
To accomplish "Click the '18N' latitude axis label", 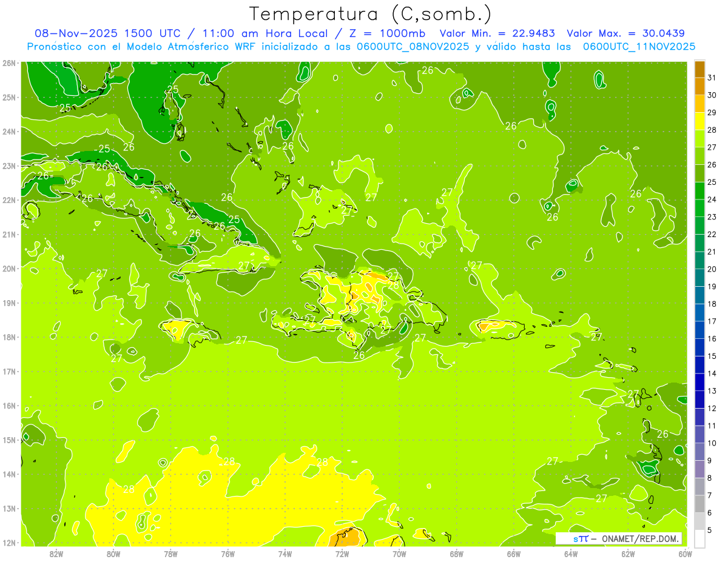I will pos(9,337).
